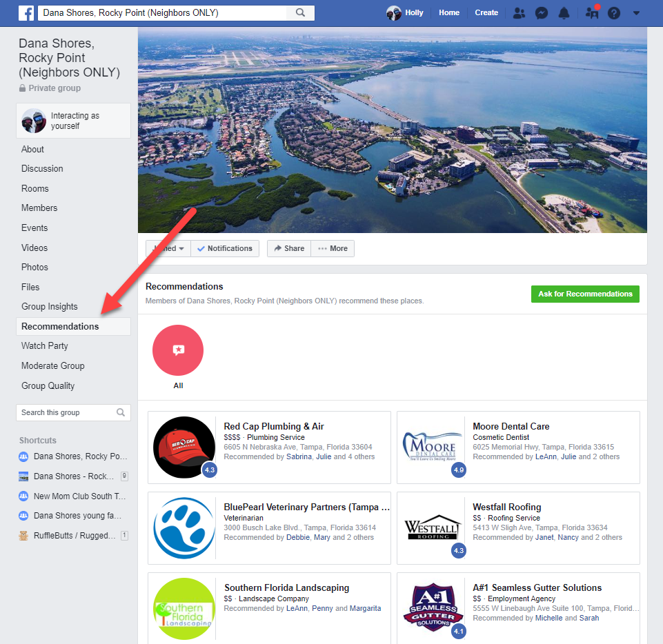This screenshot has width=663, height=644.
Task: Click Create in top bar
Action: coord(486,12)
